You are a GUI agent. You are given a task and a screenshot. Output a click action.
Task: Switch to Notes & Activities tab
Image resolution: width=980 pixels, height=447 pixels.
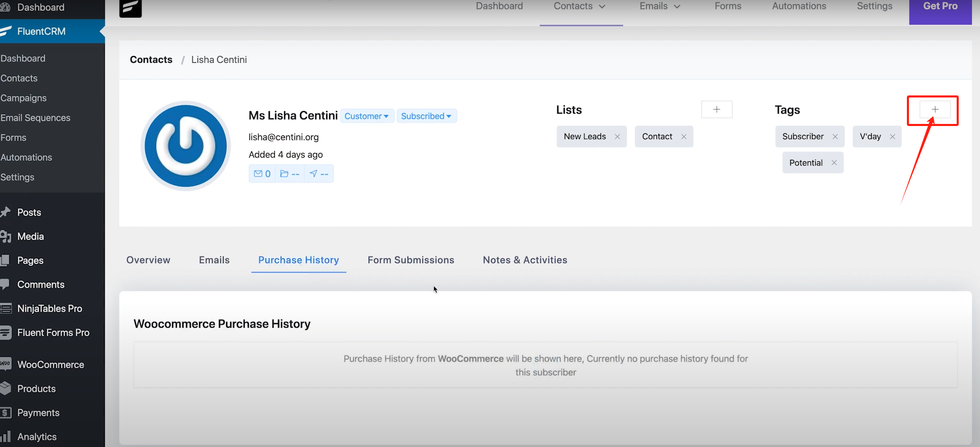(525, 260)
